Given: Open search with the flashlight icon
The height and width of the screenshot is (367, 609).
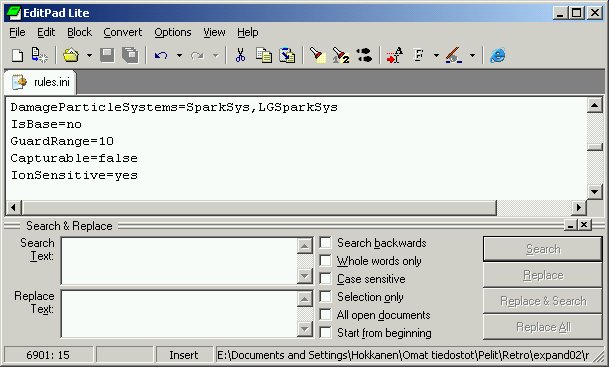Looking at the screenshot, I should coord(318,55).
